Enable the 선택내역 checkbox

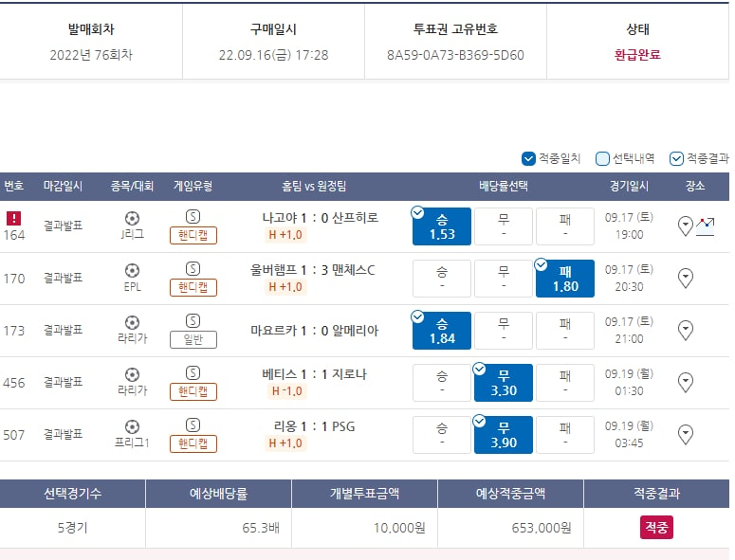click(602, 159)
